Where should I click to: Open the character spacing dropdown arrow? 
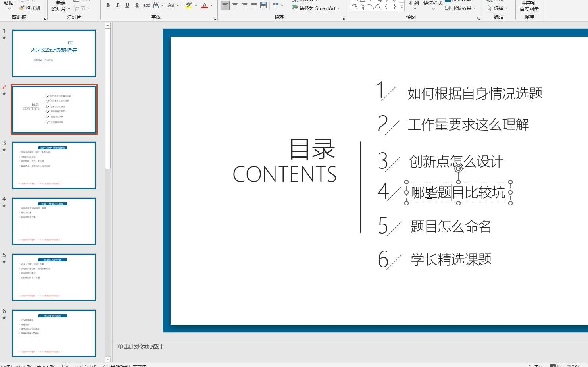click(x=162, y=5)
